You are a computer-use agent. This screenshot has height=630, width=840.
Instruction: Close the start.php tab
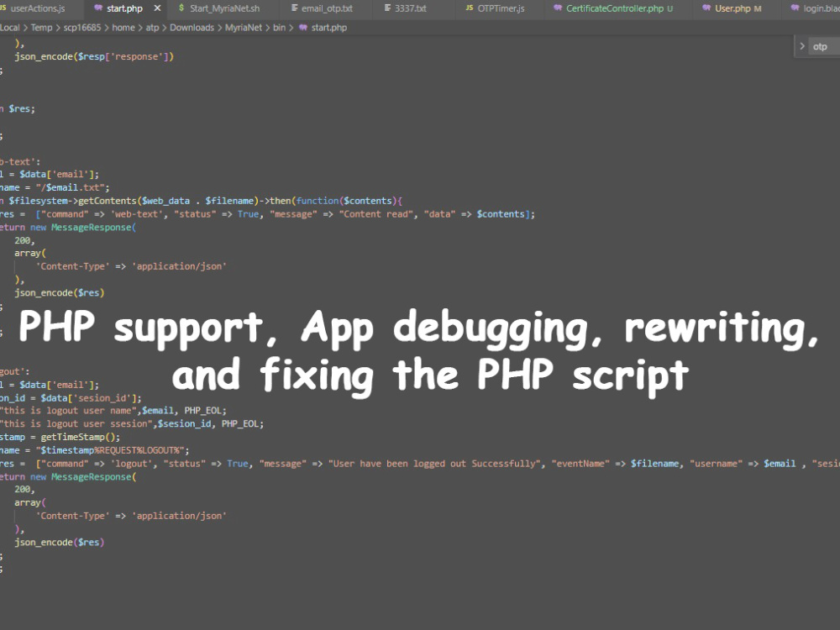tap(157, 8)
